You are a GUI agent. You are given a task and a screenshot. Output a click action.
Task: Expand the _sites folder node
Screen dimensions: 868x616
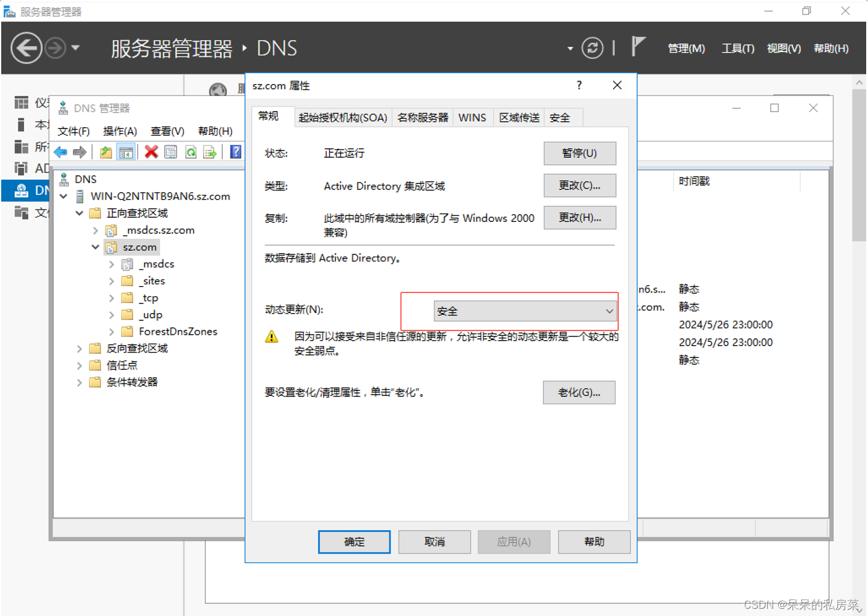pos(112,281)
